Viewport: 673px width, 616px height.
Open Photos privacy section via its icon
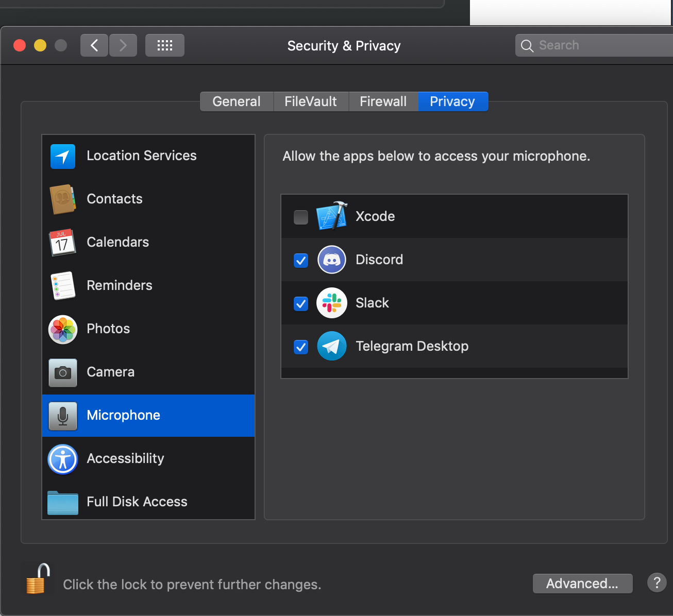[62, 329]
